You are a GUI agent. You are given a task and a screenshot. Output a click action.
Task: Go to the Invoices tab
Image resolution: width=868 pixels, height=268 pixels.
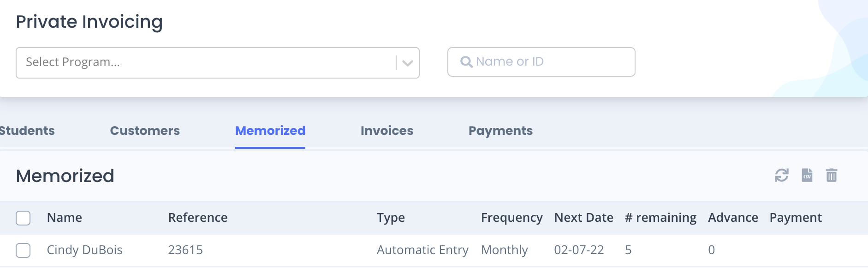coord(387,131)
